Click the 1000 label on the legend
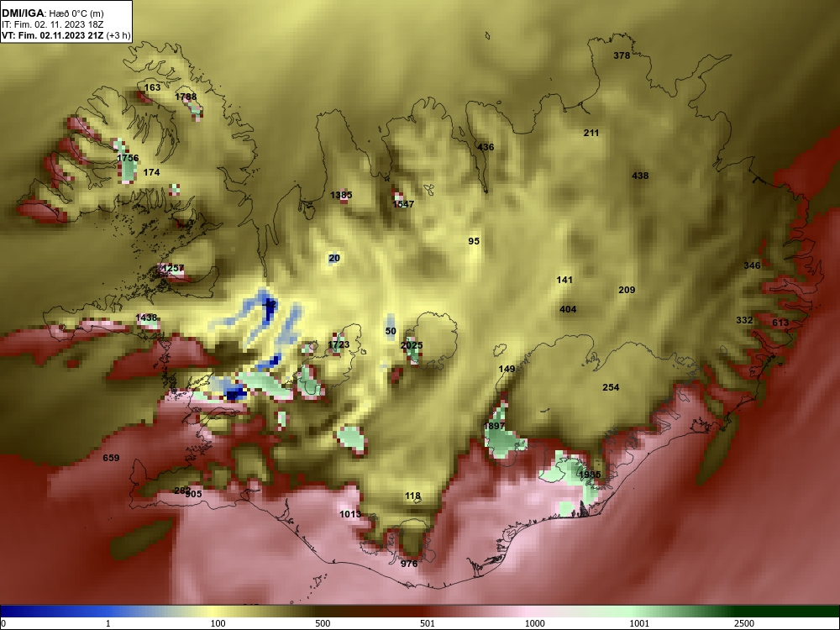 pyautogui.click(x=534, y=623)
